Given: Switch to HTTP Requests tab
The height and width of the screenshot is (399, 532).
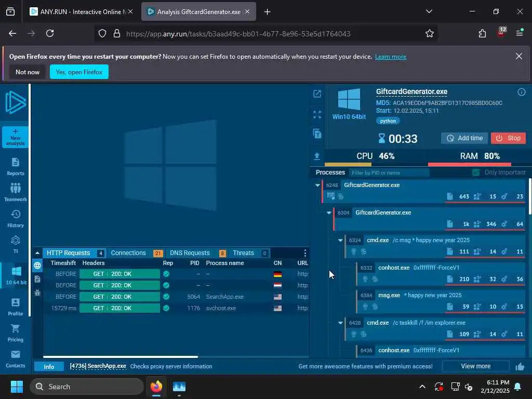Looking at the screenshot, I should 74,253.
